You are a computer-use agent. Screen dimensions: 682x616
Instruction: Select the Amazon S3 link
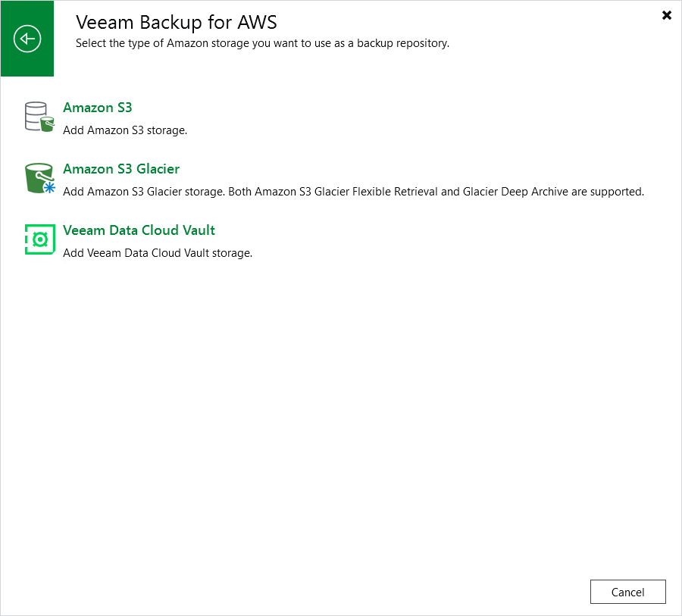click(x=98, y=108)
